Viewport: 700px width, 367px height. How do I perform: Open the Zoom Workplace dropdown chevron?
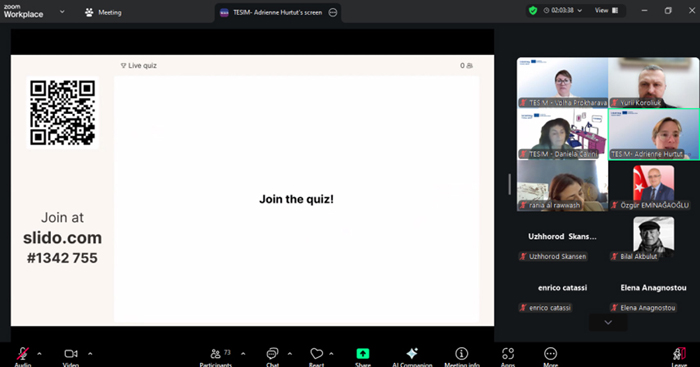tap(62, 12)
